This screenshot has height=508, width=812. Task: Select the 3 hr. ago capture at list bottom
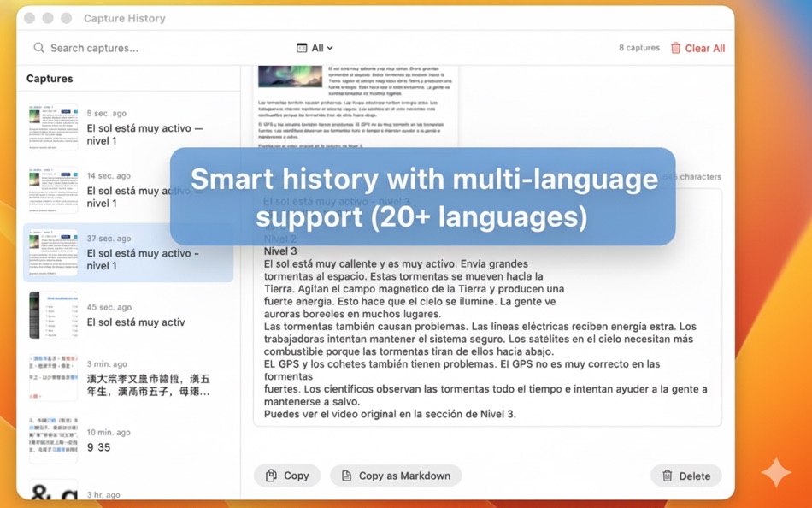pos(128,494)
